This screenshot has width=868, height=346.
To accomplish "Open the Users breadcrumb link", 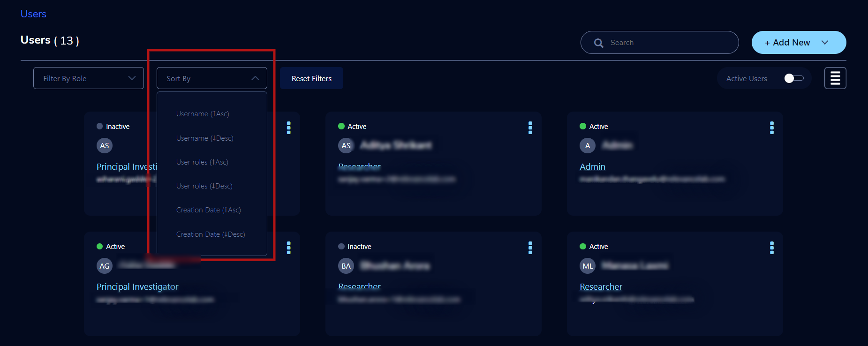I will click(33, 14).
